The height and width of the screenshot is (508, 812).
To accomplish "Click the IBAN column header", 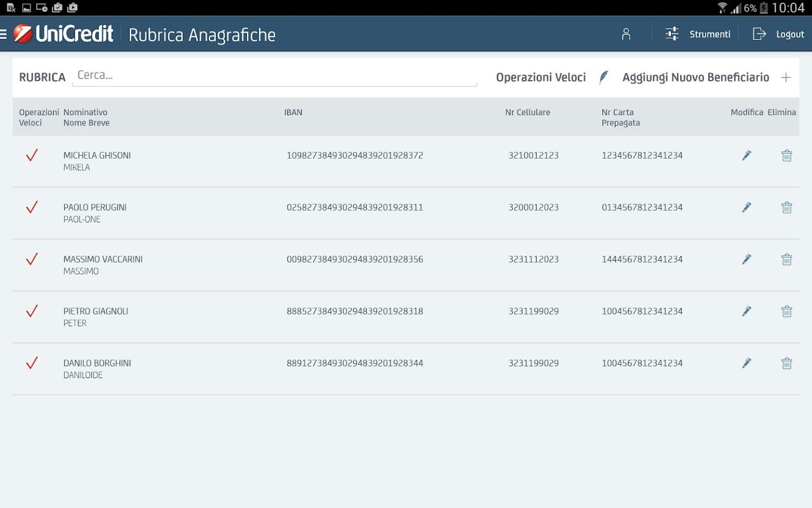I will click(x=293, y=112).
